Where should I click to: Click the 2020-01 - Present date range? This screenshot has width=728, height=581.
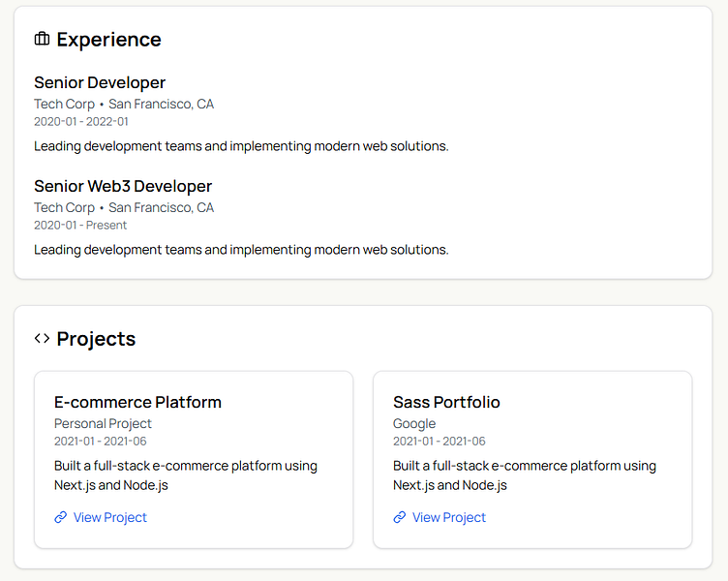point(80,226)
